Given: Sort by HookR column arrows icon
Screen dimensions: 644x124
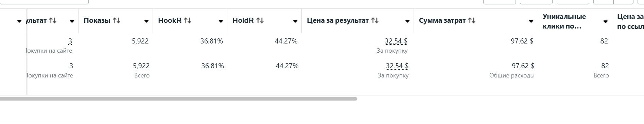Looking at the screenshot, I should (188, 20).
